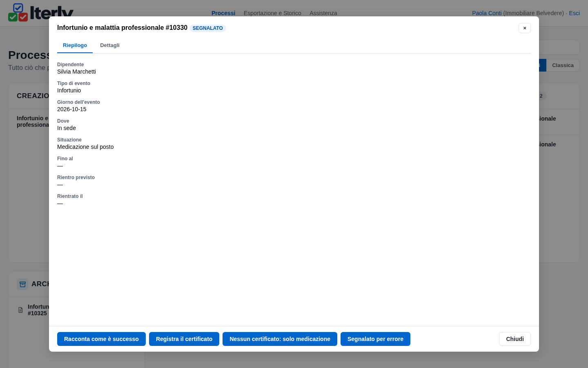Open the Assistenza page
588x368 pixels.
pyautogui.click(x=323, y=13)
